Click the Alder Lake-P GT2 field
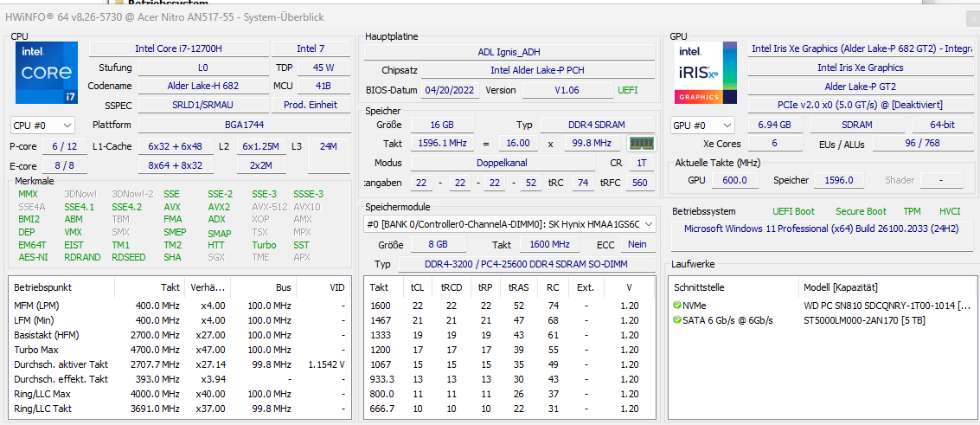The image size is (980, 425). [860, 87]
